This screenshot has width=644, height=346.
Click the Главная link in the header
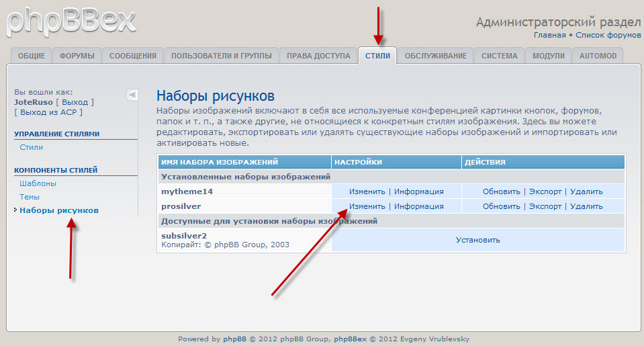(549, 35)
